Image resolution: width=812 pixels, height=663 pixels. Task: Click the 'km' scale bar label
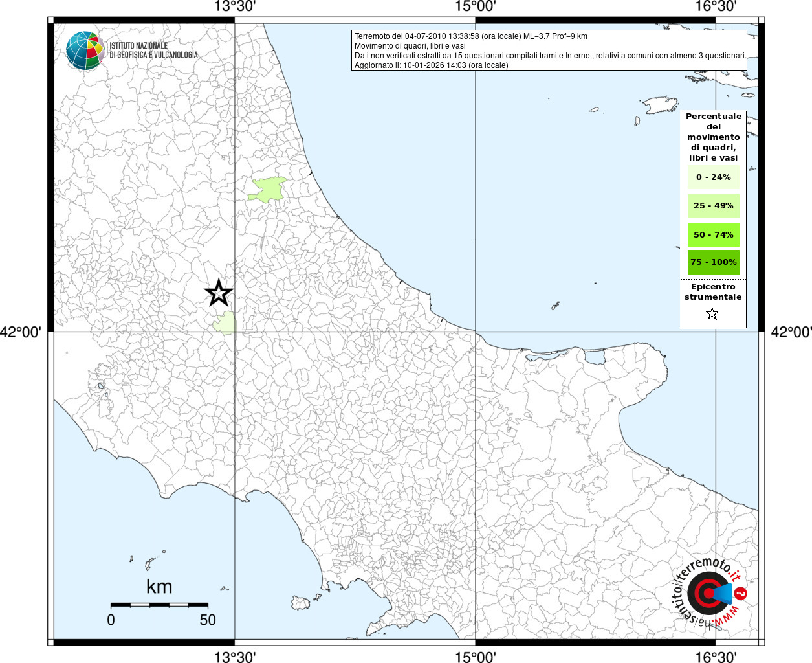click(159, 587)
